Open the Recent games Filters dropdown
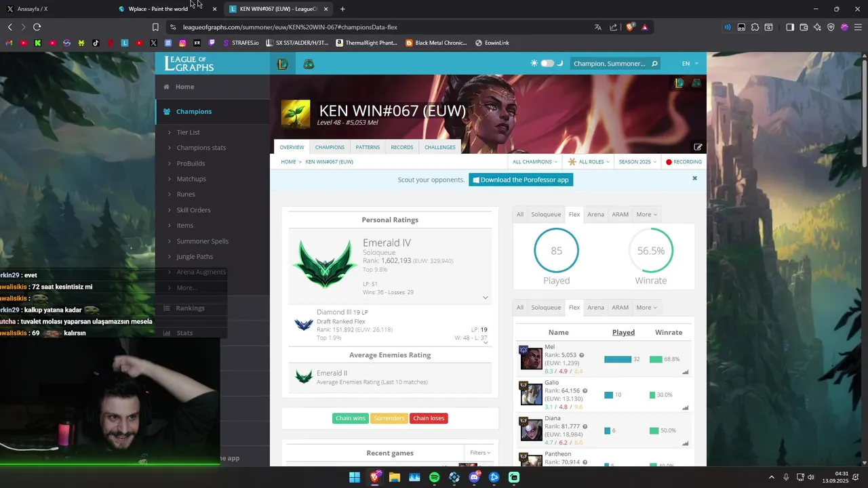Screen dimensions: 868x488 pos(480,453)
